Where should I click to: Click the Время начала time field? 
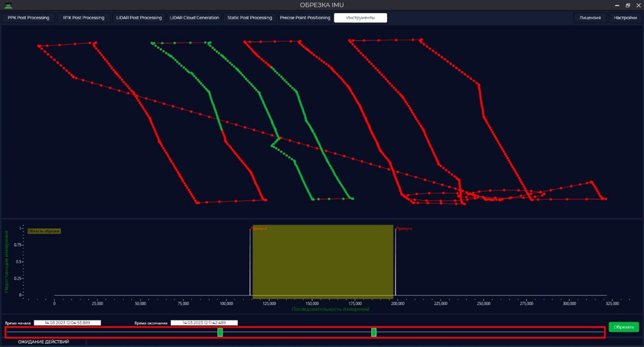click(68, 322)
